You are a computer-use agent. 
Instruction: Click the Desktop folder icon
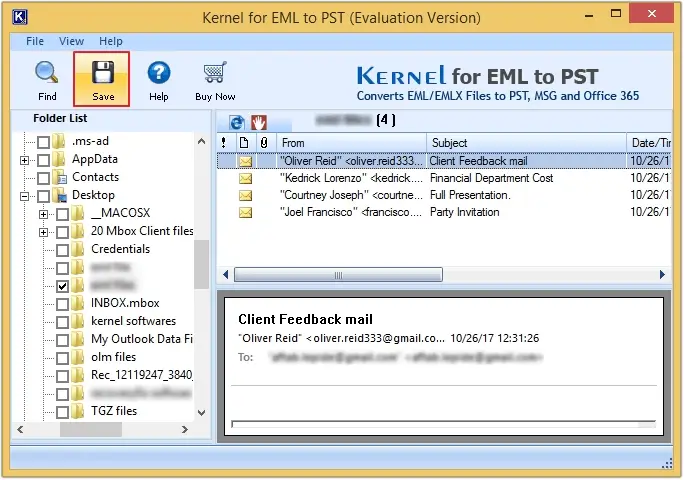coord(59,195)
